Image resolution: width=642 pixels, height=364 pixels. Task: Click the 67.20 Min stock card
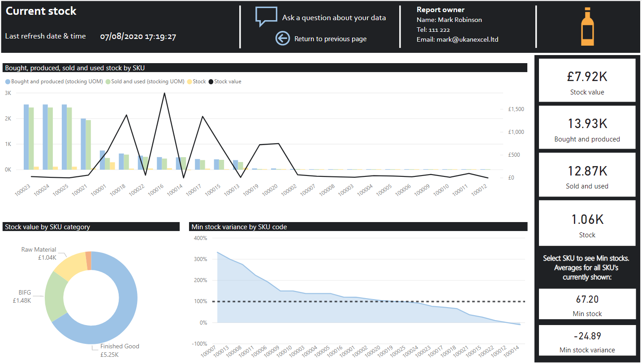pos(587,304)
